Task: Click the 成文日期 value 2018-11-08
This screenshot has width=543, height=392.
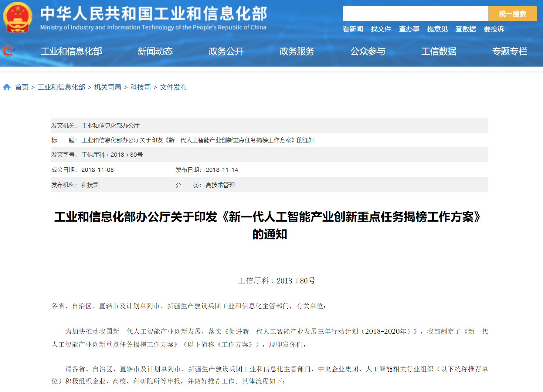Action: (x=97, y=170)
